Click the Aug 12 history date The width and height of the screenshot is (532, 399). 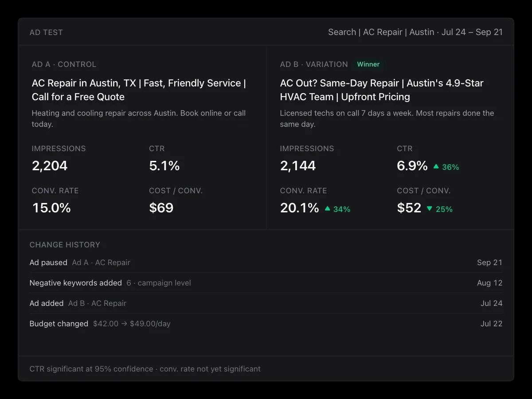pos(490,283)
